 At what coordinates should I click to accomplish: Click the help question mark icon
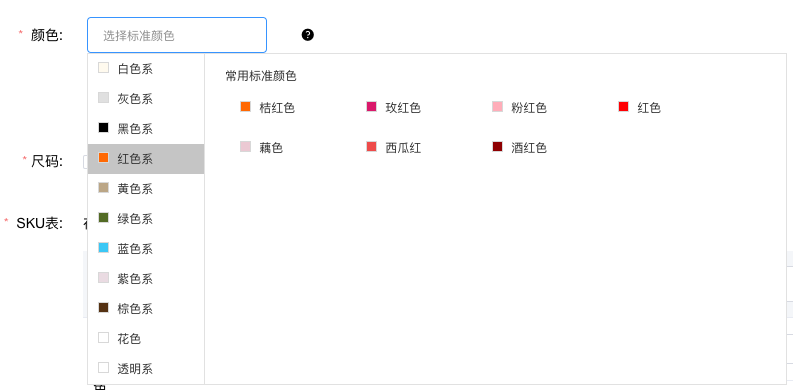tap(307, 35)
